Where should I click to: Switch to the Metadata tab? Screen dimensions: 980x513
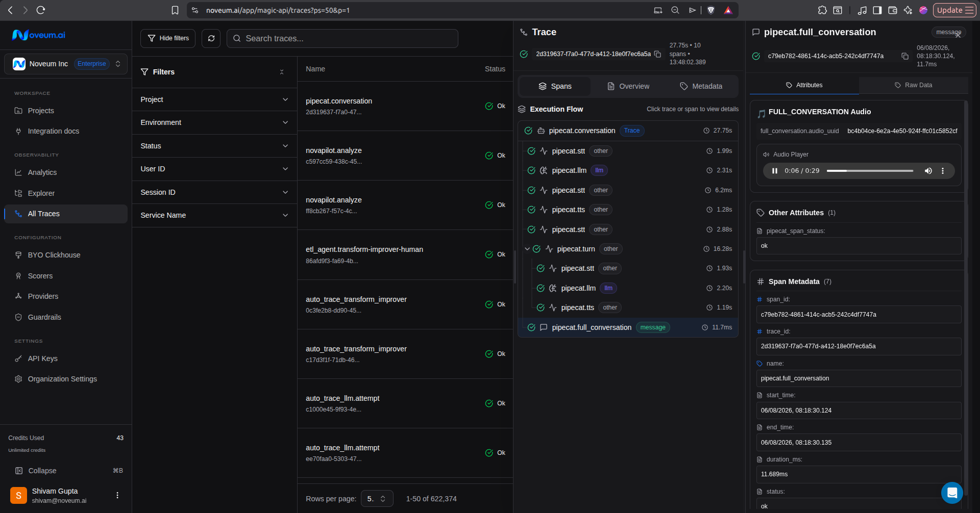coord(701,86)
